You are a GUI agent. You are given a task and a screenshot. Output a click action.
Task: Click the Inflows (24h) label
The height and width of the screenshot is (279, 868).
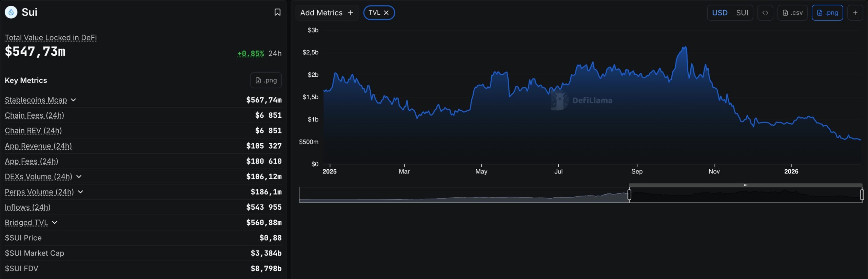27,207
